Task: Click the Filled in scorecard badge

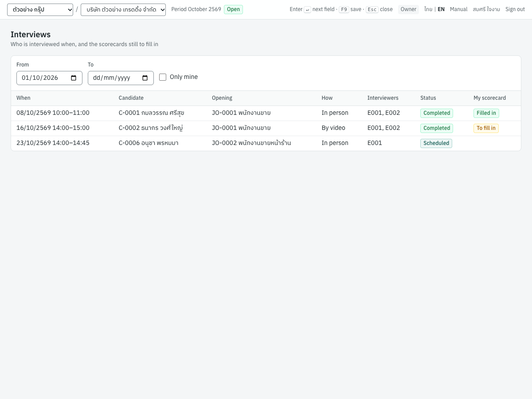Action: click(486, 113)
